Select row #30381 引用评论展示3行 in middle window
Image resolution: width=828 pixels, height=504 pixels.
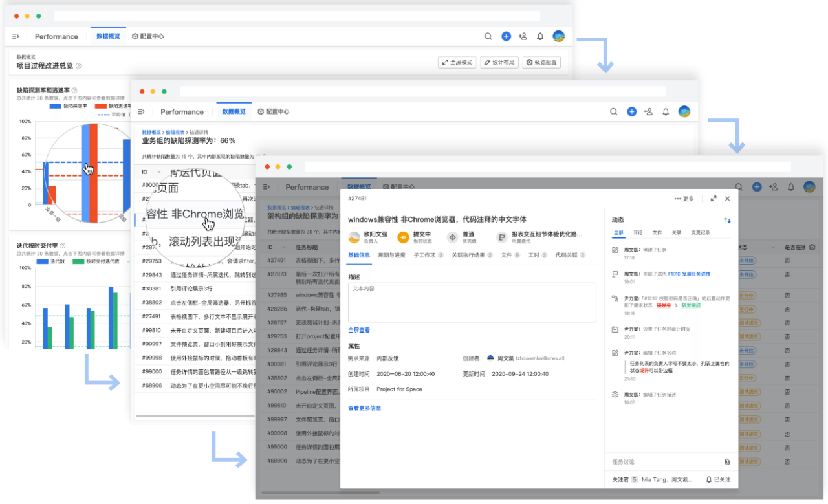[194, 289]
